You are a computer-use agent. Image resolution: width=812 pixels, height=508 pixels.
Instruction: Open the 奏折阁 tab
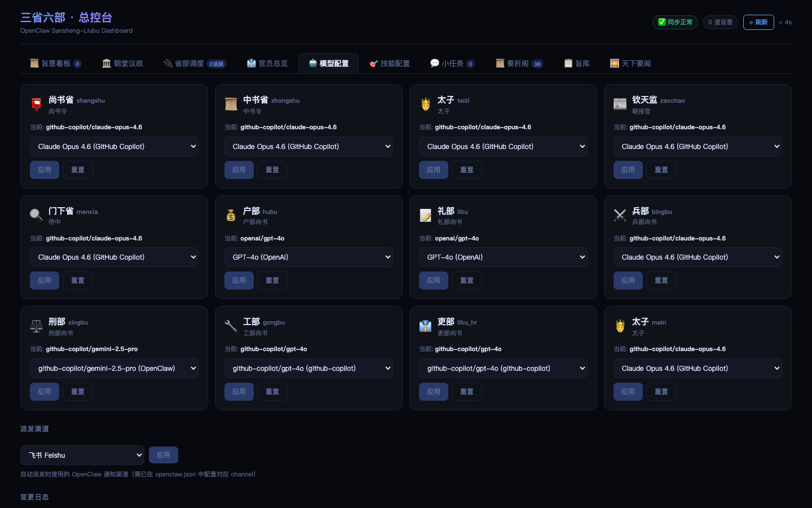(x=519, y=63)
